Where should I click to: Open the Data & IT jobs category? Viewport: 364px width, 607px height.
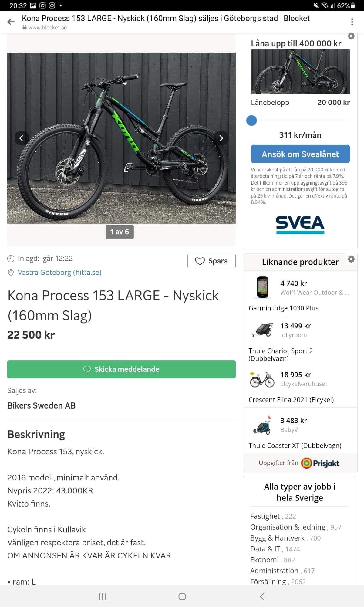coord(265,549)
